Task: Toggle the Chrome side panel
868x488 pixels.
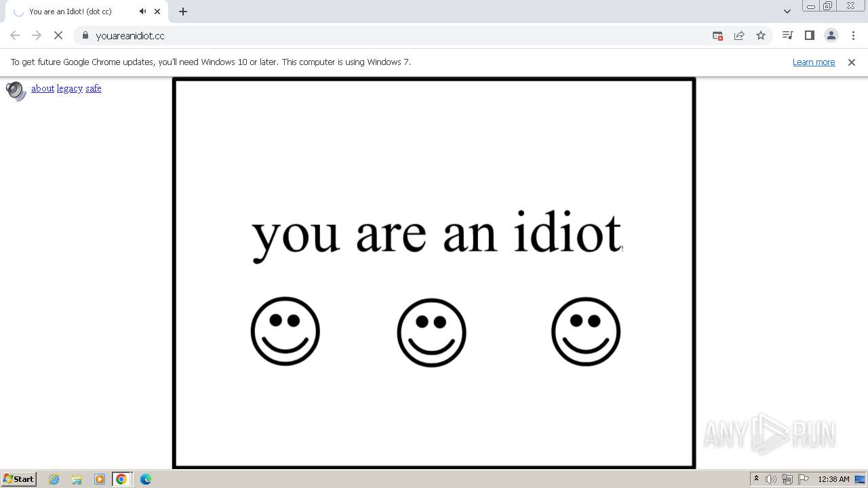Action: coord(809,35)
